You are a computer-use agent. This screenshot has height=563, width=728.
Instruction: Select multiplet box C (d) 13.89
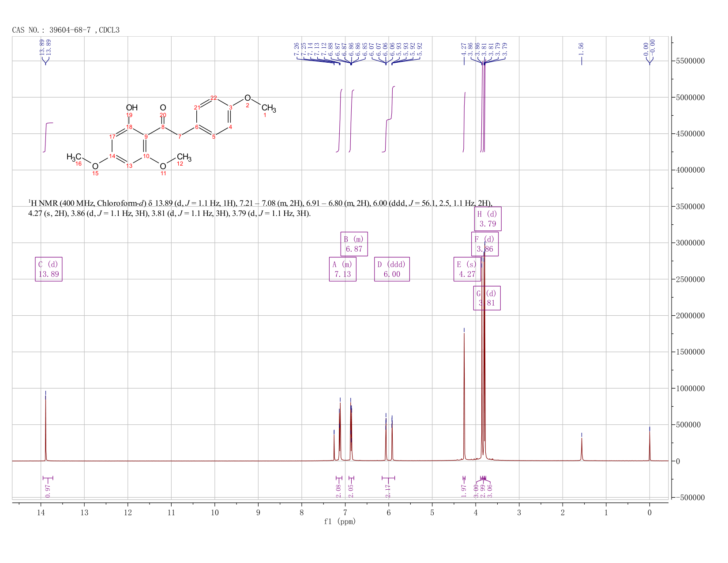[49, 269]
